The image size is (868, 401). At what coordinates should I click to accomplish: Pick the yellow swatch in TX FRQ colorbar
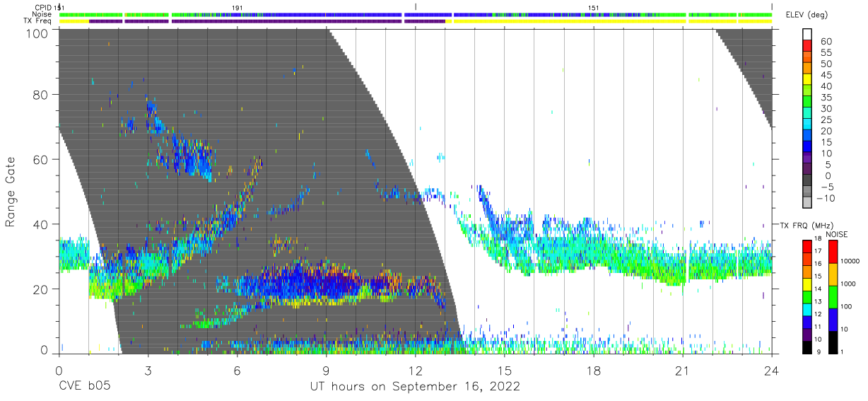coord(807,284)
